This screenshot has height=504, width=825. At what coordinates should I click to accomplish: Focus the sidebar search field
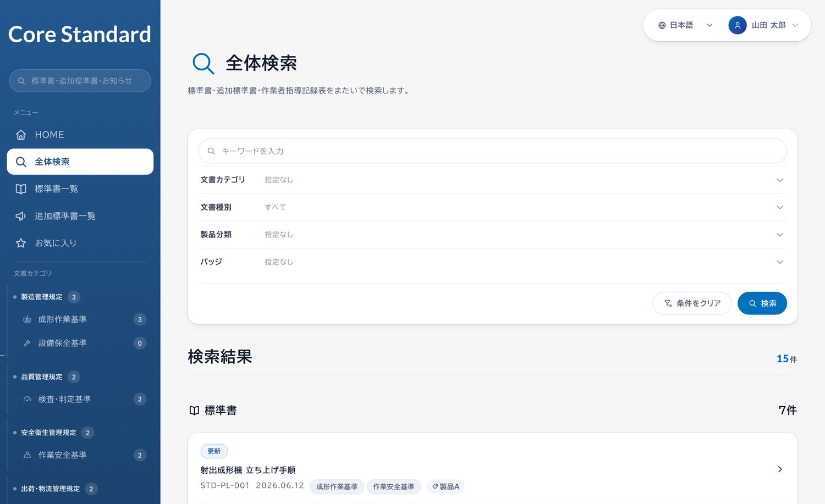click(80, 81)
